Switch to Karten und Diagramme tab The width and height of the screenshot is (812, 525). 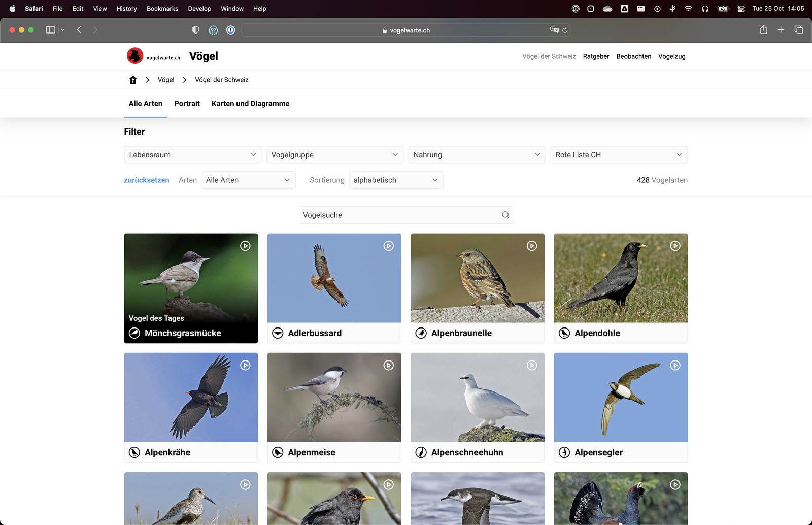tap(251, 104)
